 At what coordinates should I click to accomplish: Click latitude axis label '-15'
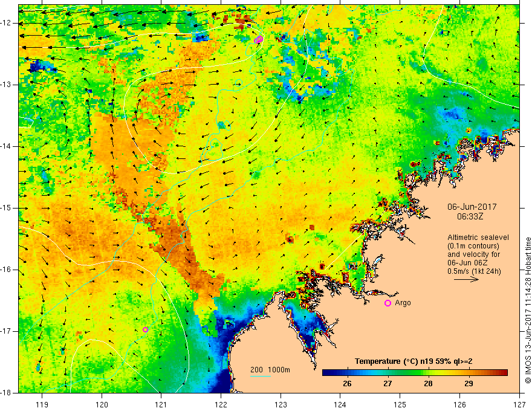point(7,208)
